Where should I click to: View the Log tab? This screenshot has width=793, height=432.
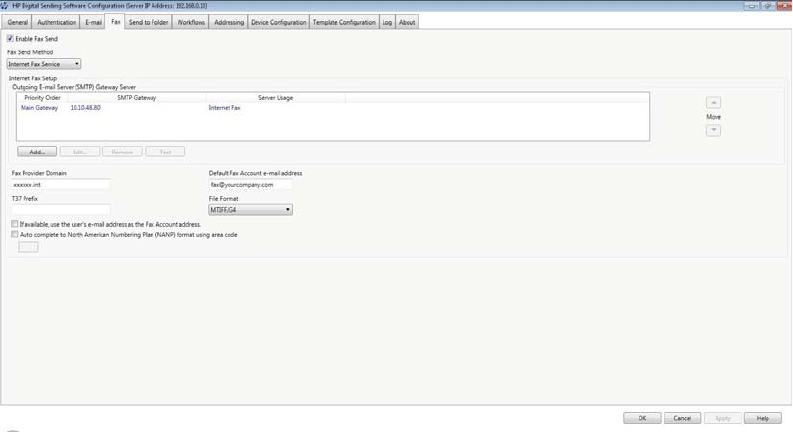(387, 22)
